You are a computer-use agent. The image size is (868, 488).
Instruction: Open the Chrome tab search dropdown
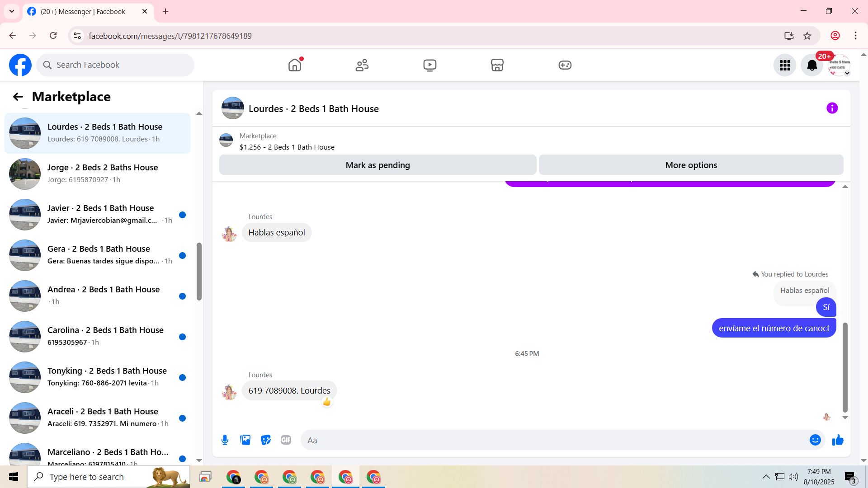pos(12,11)
